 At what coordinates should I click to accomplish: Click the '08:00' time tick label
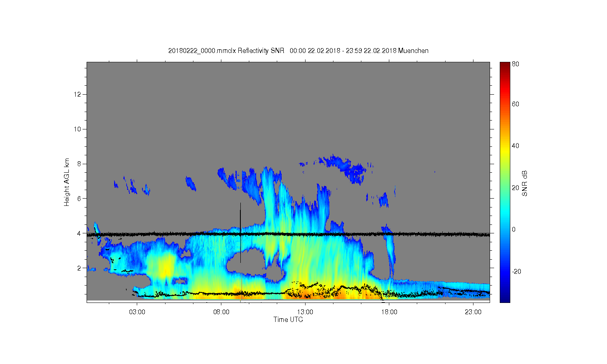coord(221,312)
